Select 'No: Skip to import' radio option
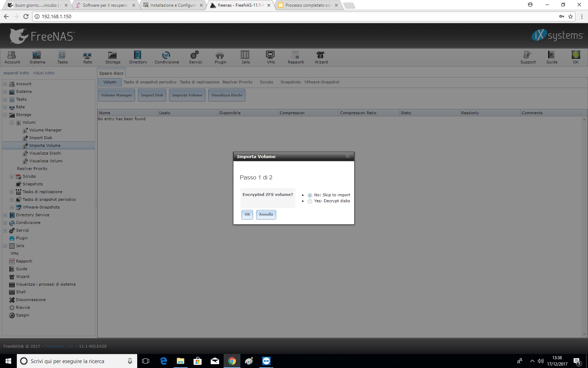Screen dimensions: 588x368 [x=310, y=195]
